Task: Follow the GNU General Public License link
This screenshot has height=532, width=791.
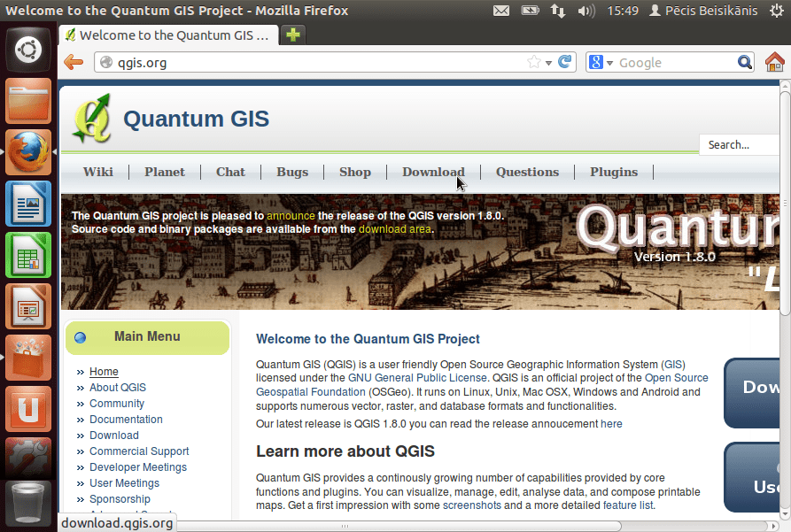Action: pyautogui.click(x=417, y=378)
